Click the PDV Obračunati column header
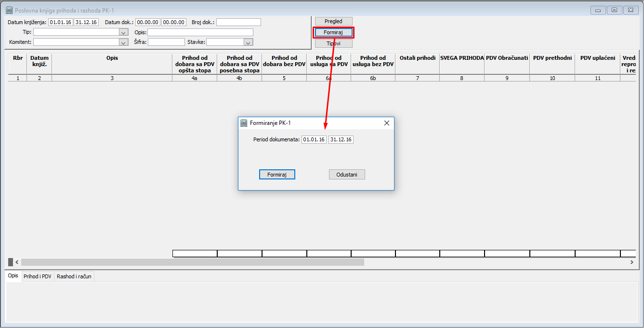Viewport: 644px width, 328px height. [507, 64]
